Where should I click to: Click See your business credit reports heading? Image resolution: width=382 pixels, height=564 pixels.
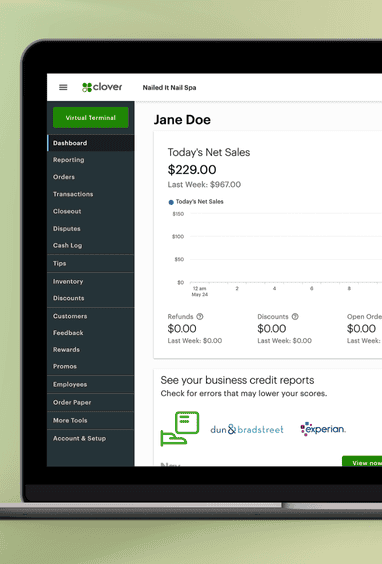click(237, 380)
